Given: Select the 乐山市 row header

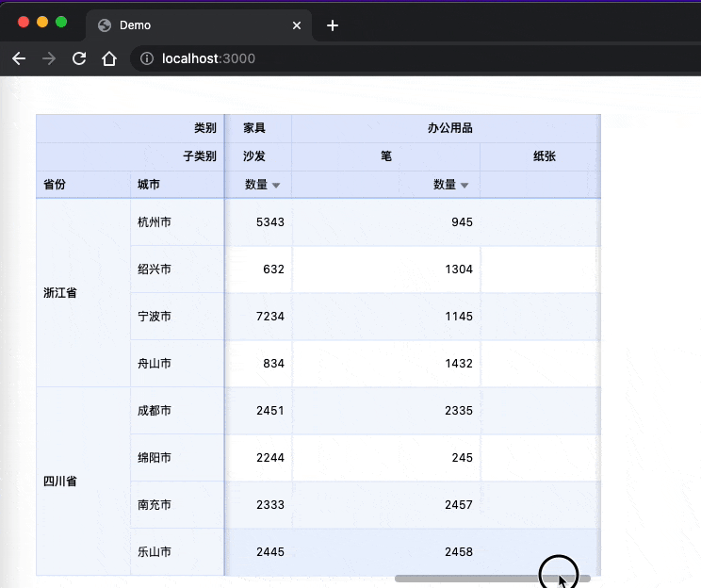Looking at the screenshot, I should (x=177, y=552).
